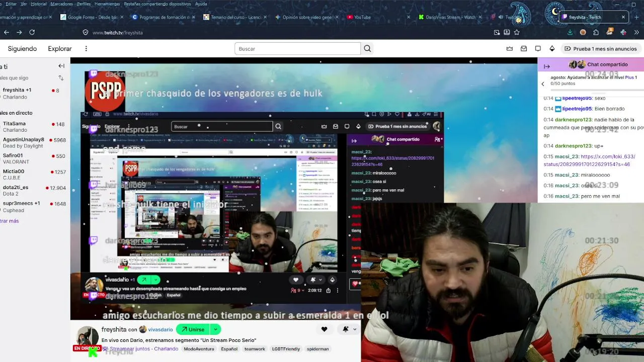Click the Twitch Buscar search field
Image resolution: width=644 pixels, height=362 pixels.
pos(297,49)
